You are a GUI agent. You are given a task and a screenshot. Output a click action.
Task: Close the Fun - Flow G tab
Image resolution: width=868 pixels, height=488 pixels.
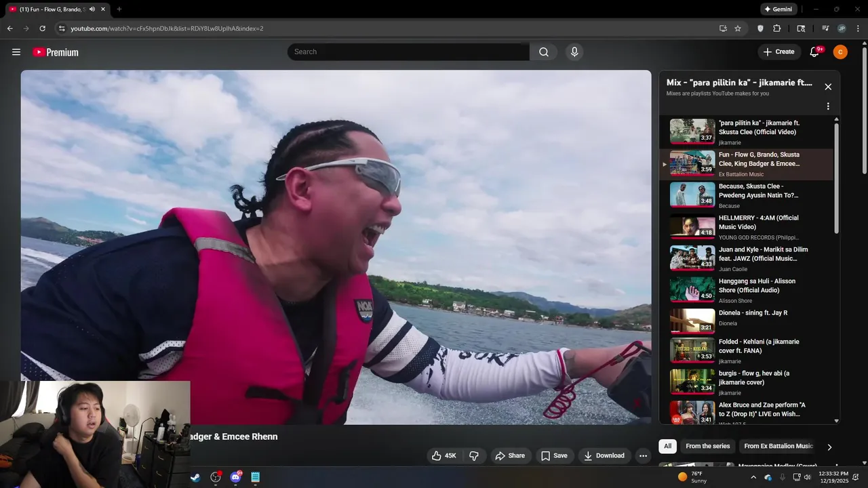103,9
